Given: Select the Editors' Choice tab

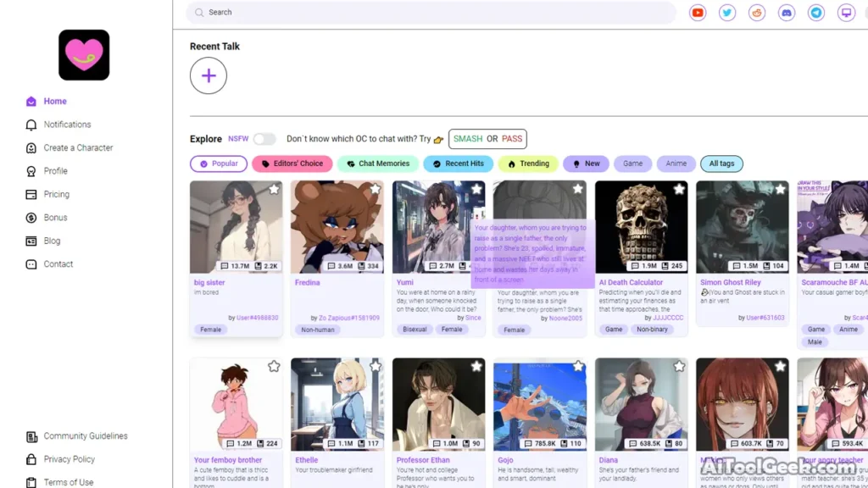Looking at the screenshot, I should [292, 163].
